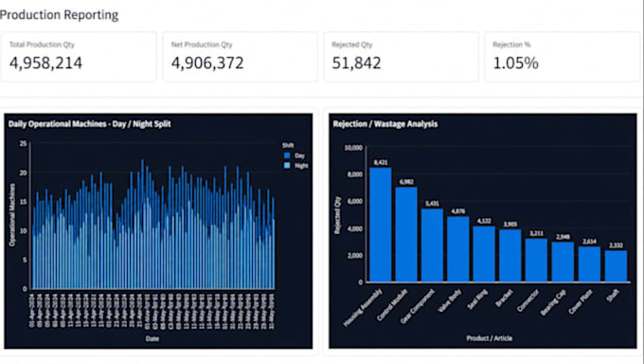Image resolution: width=644 pixels, height=364 pixels.
Task: Click the value 51,842
Action: click(356, 63)
